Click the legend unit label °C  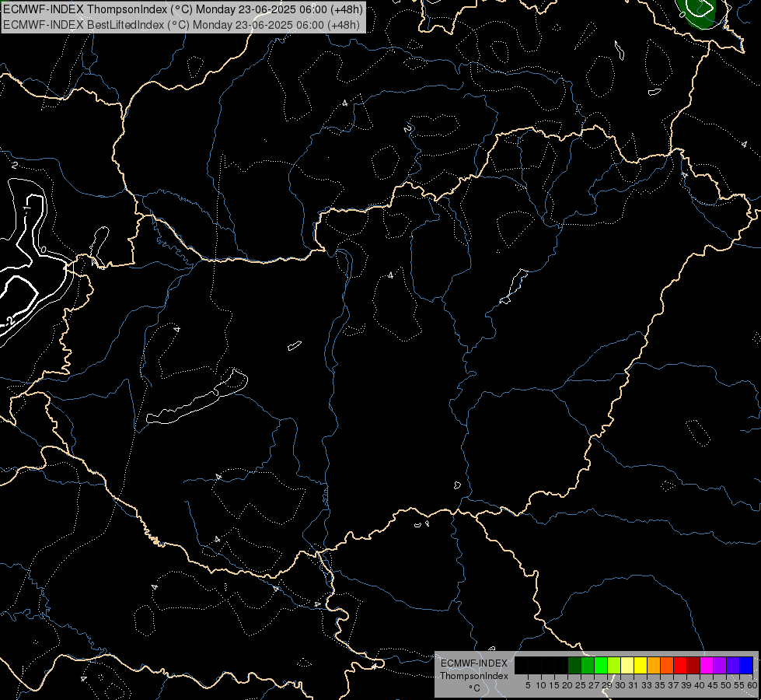(475, 688)
